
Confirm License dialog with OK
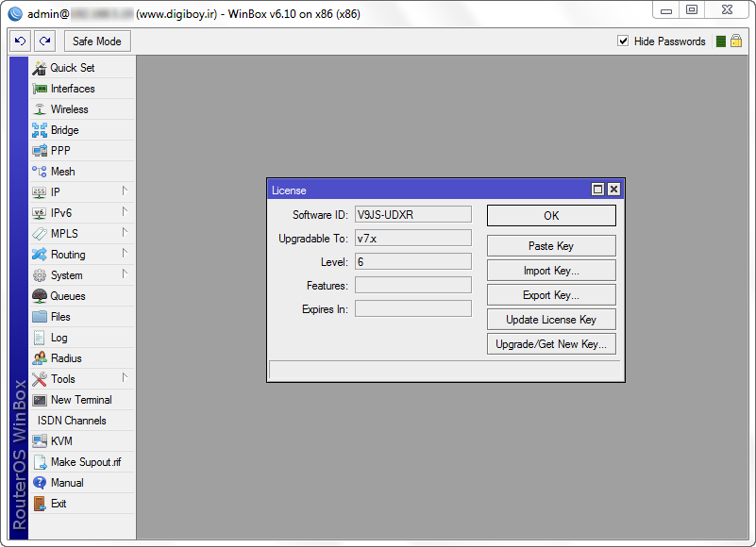click(x=551, y=215)
